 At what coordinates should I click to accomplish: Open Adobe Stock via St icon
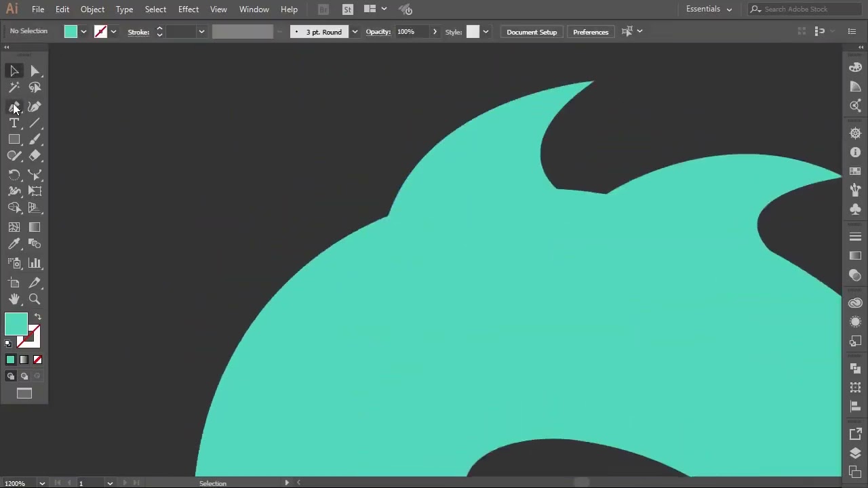coord(348,9)
